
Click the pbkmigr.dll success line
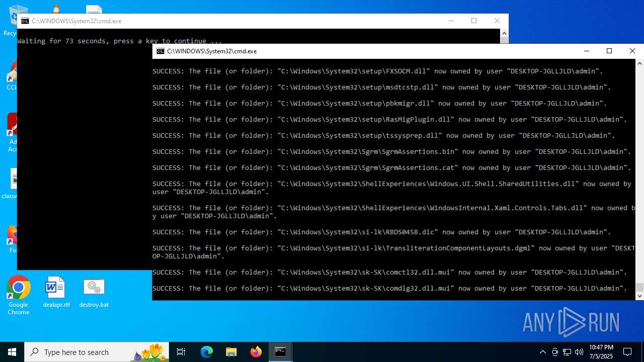(x=380, y=104)
